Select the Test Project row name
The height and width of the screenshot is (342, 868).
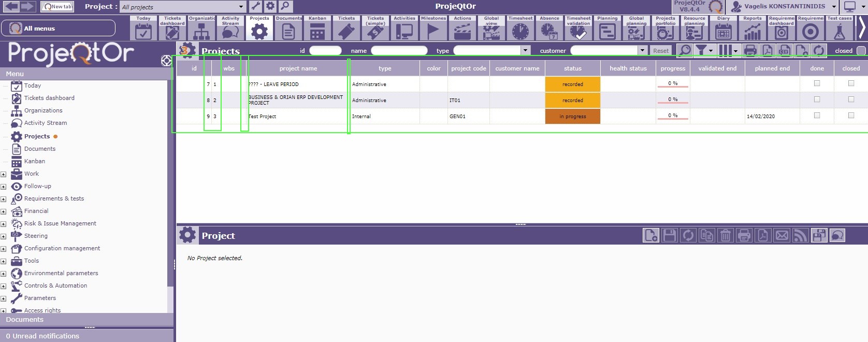point(263,117)
